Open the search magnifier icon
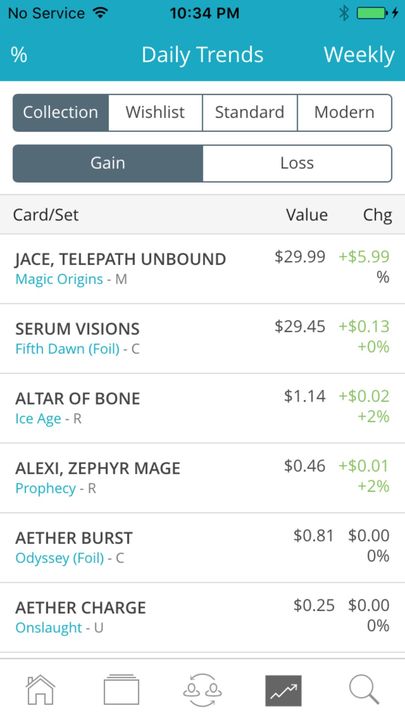405x720 pixels. [364, 690]
